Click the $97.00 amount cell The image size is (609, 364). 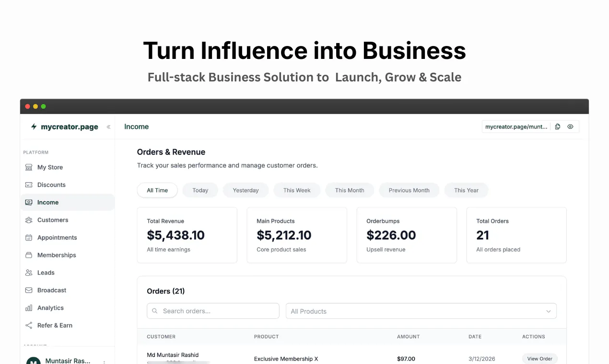tap(406, 359)
